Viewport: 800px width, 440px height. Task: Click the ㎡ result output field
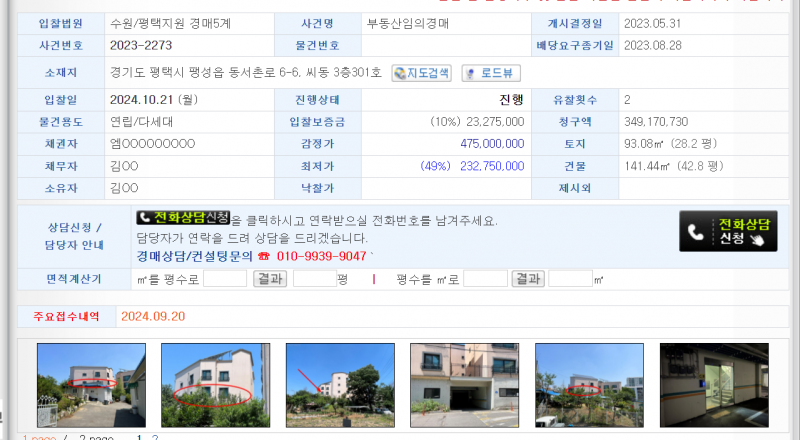[x=570, y=279]
